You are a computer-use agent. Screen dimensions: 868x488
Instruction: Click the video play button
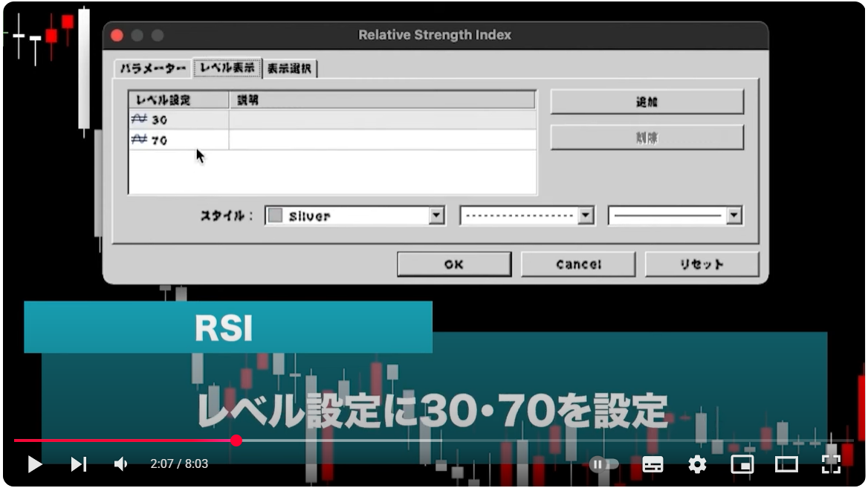33,464
